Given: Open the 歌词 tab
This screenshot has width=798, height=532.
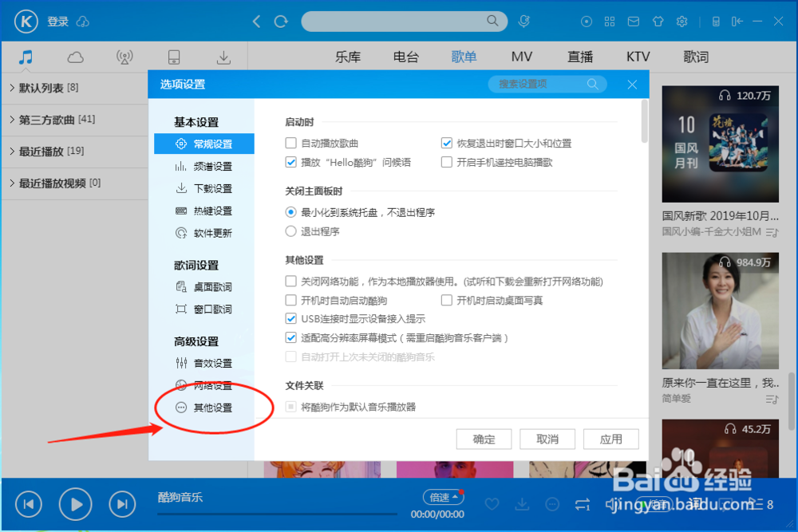Looking at the screenshot, I should click(x=696, y=57).
